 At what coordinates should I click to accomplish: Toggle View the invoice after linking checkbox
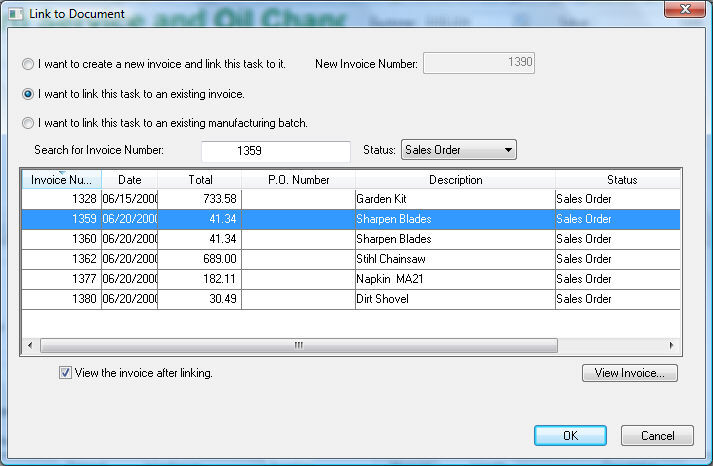click(66, 373)
